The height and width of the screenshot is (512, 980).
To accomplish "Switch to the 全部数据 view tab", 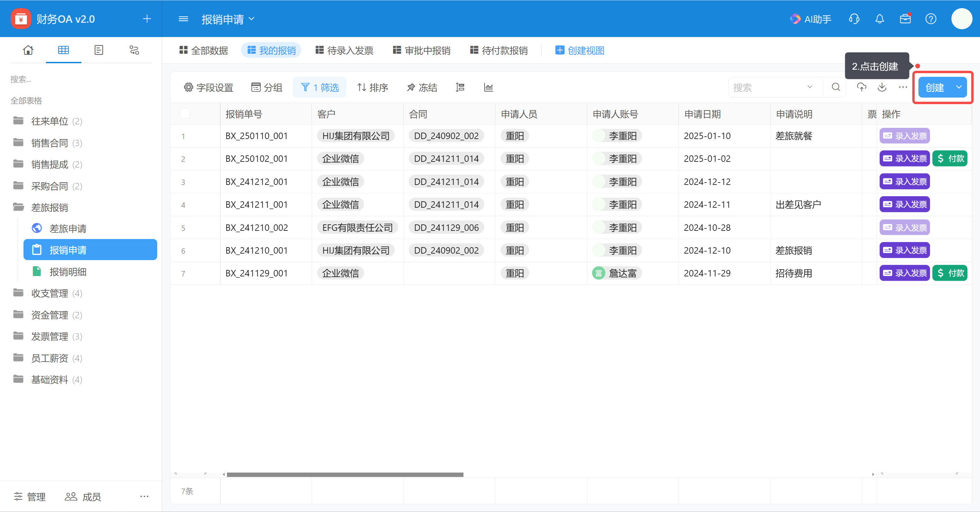I will [203, 50].
